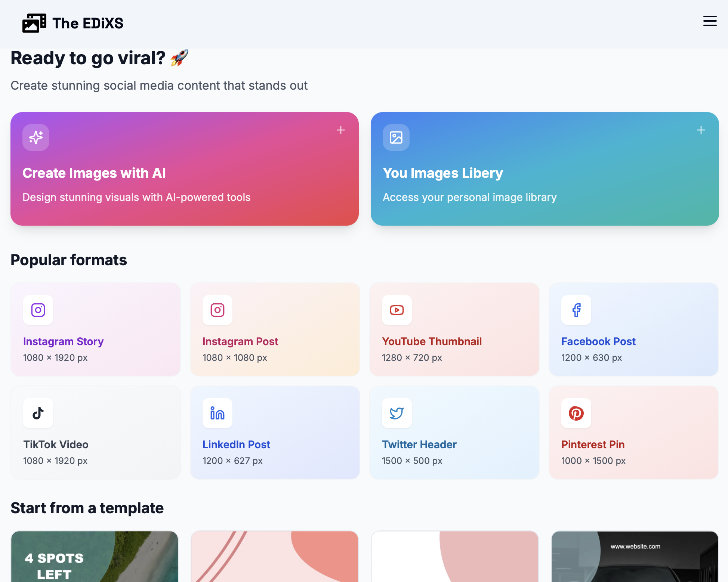Click the Instagram Post icon

click(x=218, y=310)
